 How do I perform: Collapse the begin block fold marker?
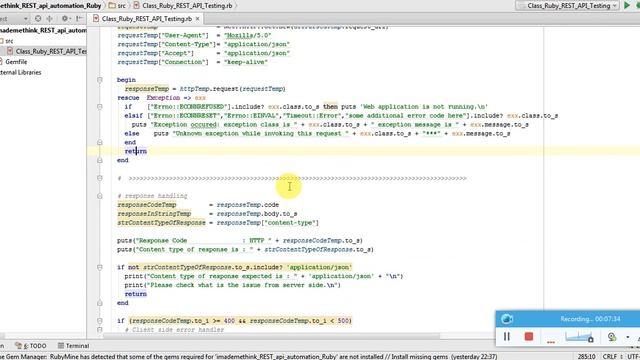[100, 80]
